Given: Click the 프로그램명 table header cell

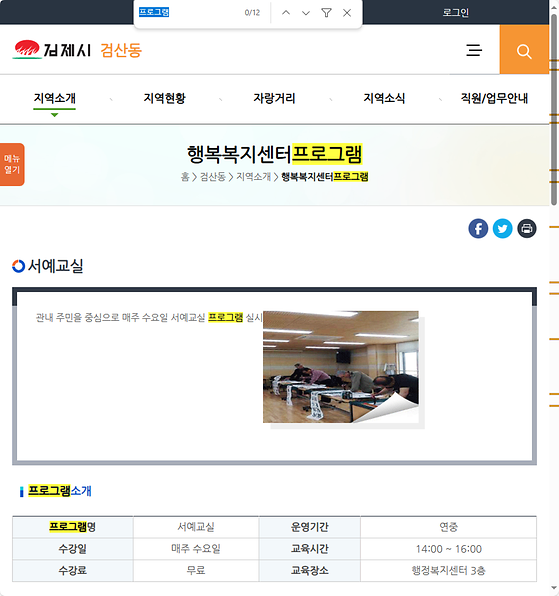Looking at the screenshot, I should pyautogui.click(x=73, y=527).
